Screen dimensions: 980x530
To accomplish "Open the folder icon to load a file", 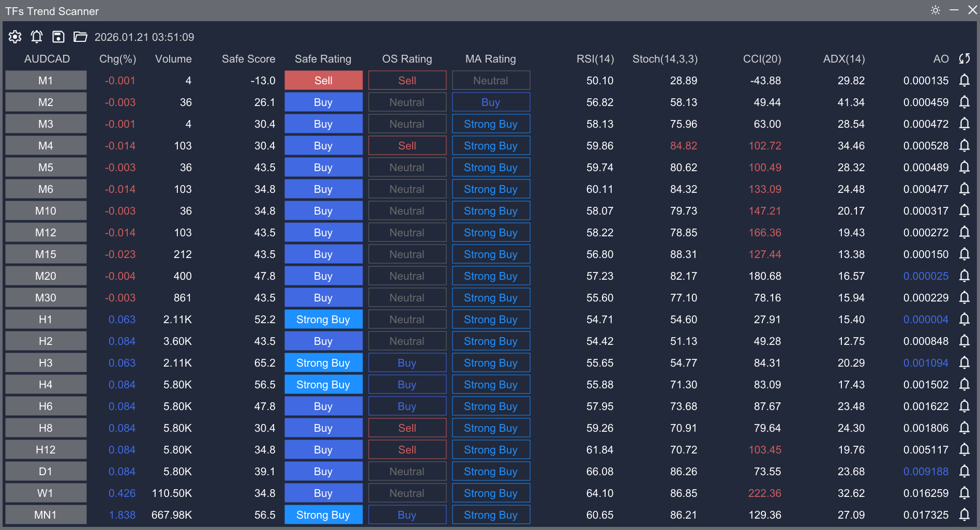I will (x=80, y=36).
